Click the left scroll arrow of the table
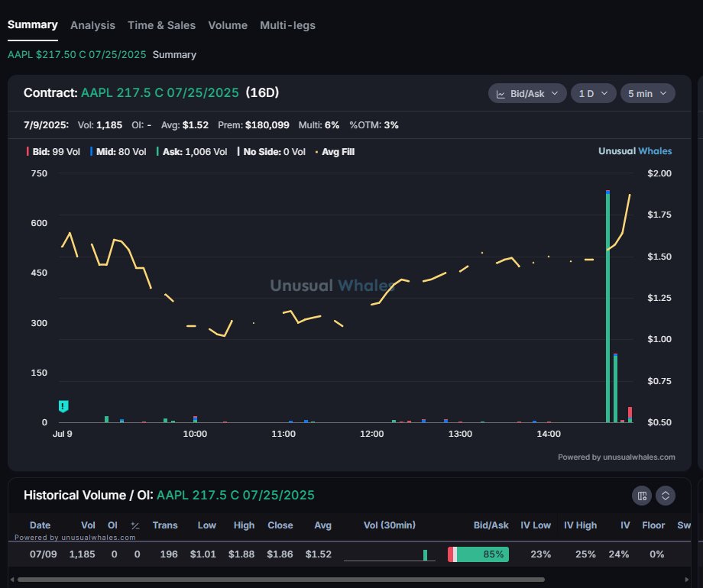This screenshot has height=588, width=703. pos(12,580)
